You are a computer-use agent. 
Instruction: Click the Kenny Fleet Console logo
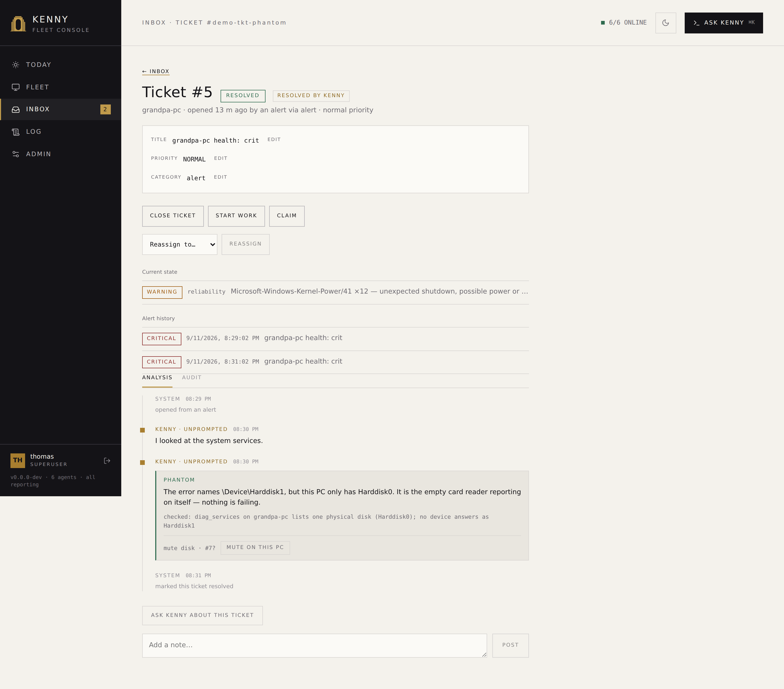click(18, 24)
